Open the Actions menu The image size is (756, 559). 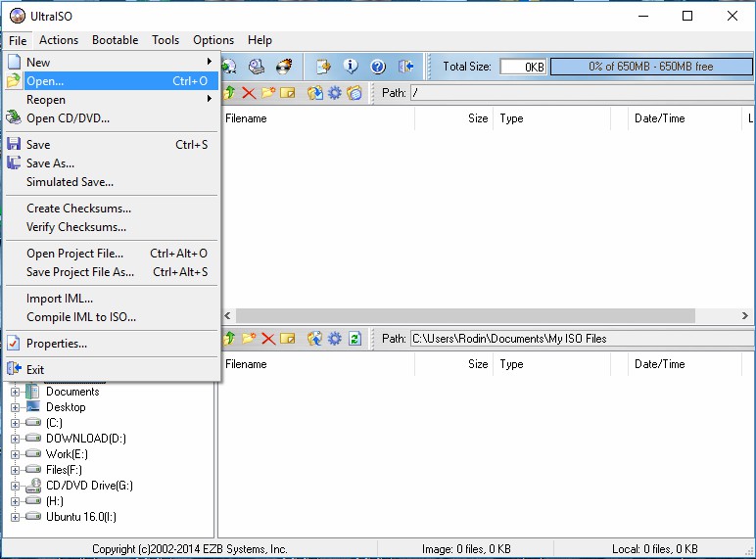[x=59, y=40]
